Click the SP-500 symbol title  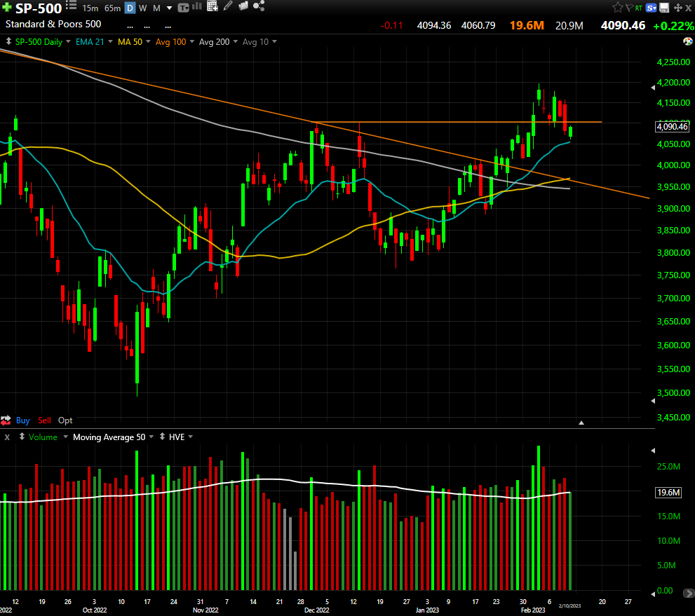coord(39,8)
